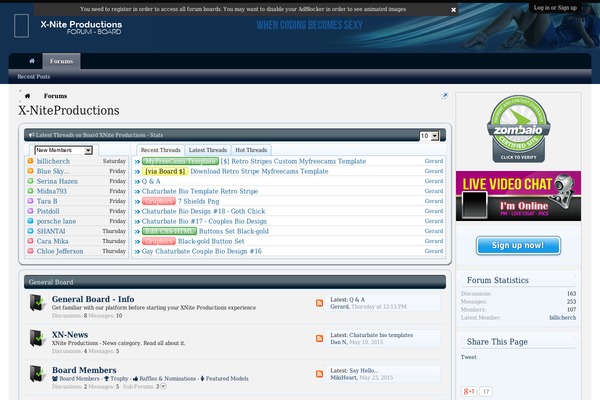The image size is (600, 400).
Task: Open the Recent Posts link
Action: pyautogui.click(x=34, y=77)
